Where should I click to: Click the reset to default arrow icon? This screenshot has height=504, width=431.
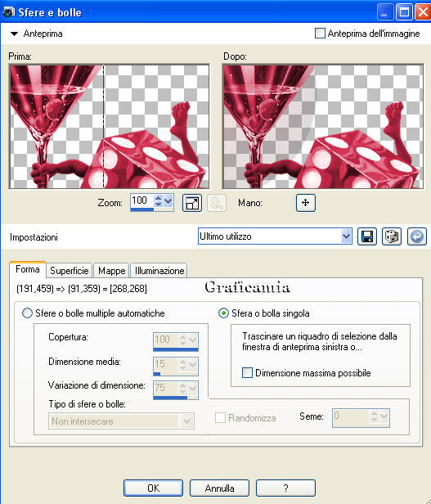click(x=416, y=236)
